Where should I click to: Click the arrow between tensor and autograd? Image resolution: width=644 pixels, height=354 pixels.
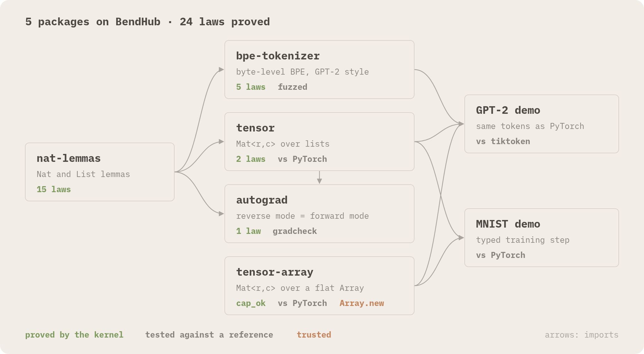pyautogui.click(x=319, y=177)
